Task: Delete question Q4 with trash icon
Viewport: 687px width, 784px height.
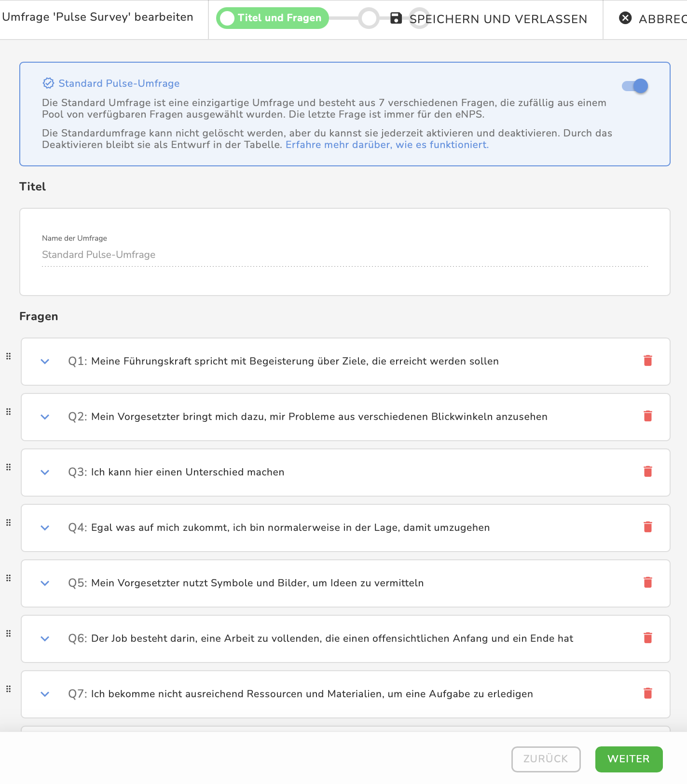Action: click(648, 527)
